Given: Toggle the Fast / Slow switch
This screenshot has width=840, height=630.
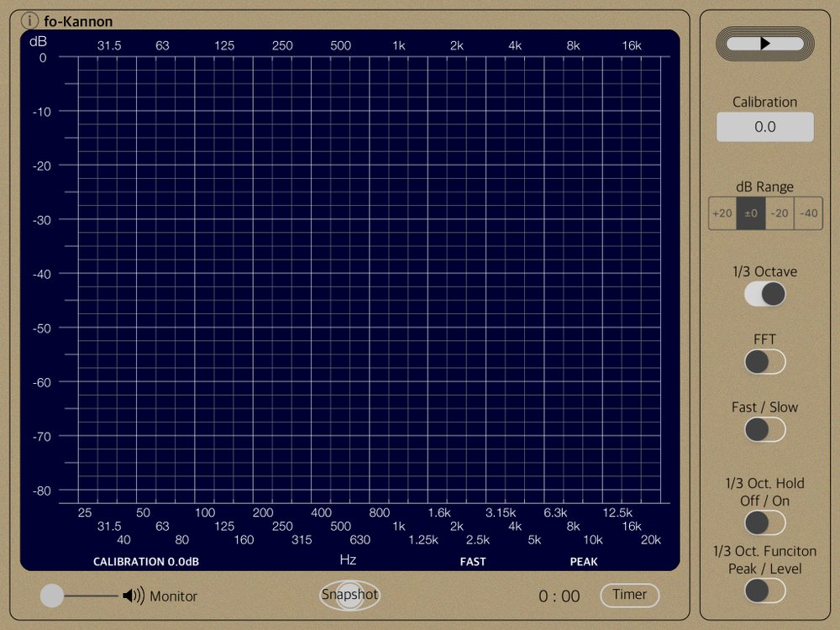Looking at the screenshot, I should (764, 429).
